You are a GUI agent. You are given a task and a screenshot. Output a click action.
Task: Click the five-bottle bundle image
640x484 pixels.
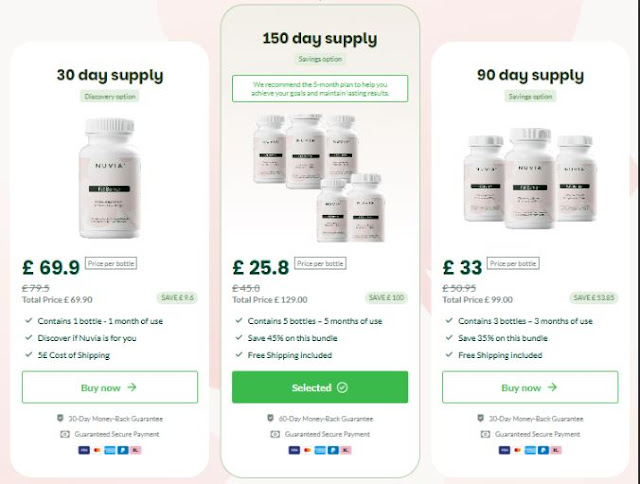click(x=319, y=178)
